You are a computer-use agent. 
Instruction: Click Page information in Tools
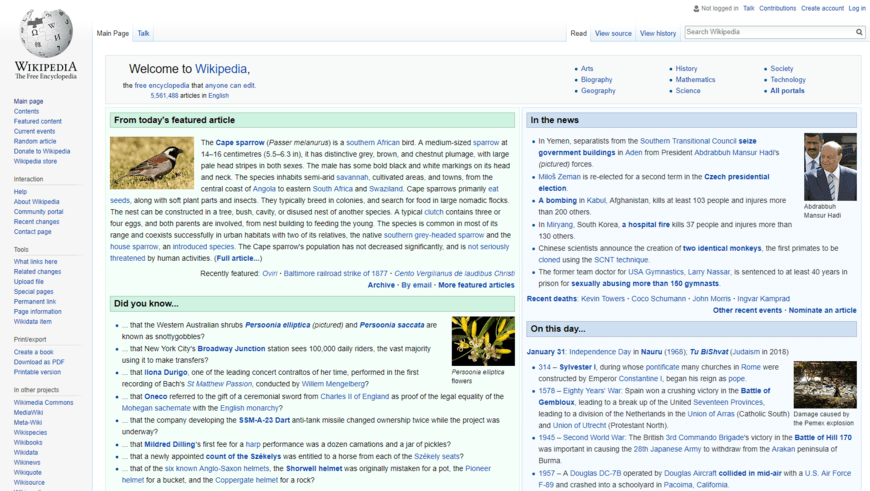click(x=38, y=312)
